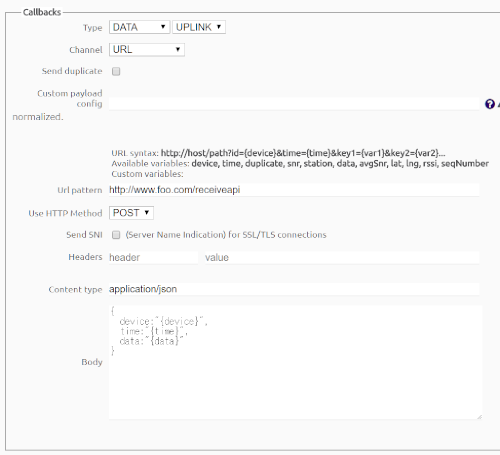Image resolution: width=500 pixels, height=455 pixels.
Task: Open the UPLINK subtype dropdown
Action: (199, 27)
